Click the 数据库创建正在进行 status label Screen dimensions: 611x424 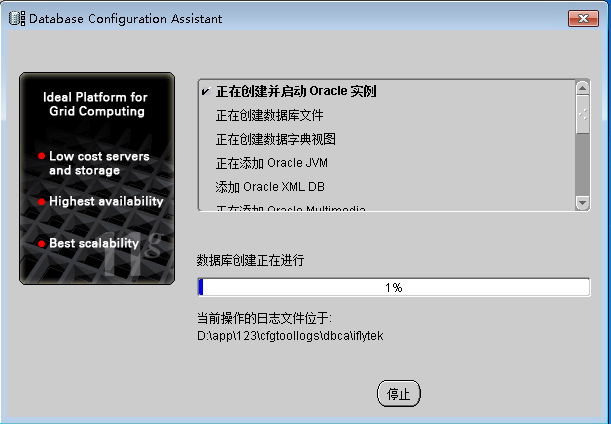click(250, 260)
